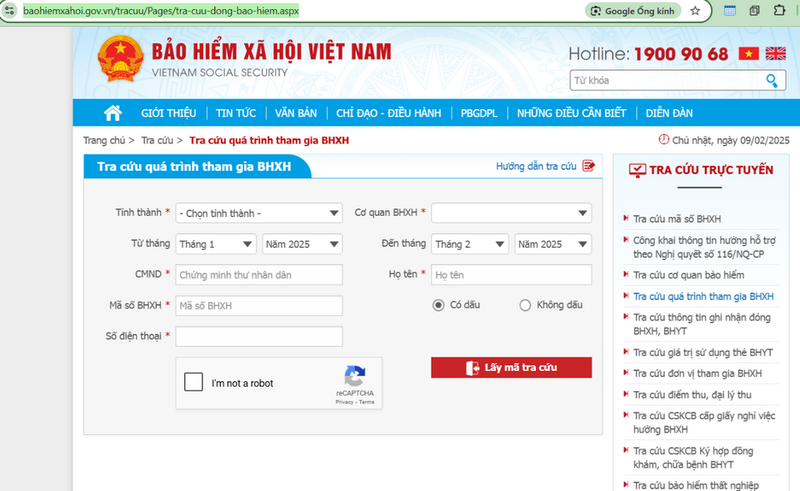Open the CHỈ ĐẠO - ĐIỀU HÀNH menu
Screen dimensions: 800x491
click(388, 113)
